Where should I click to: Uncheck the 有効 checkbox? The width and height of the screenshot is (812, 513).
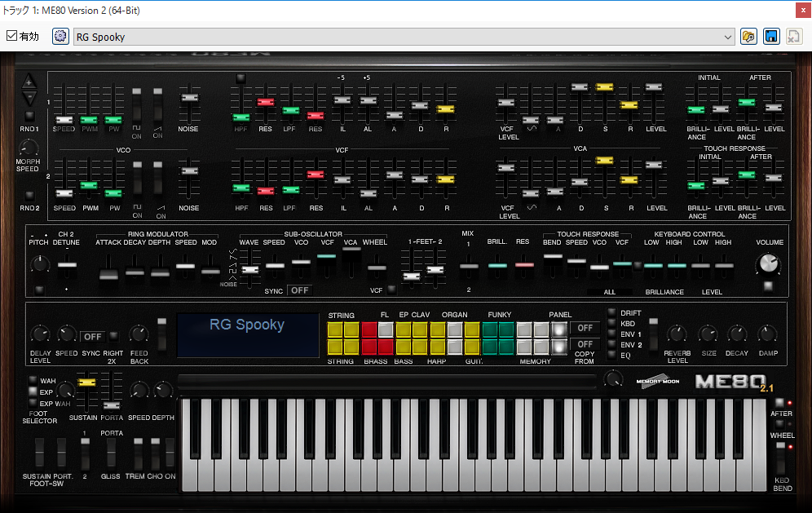point(11,36)
